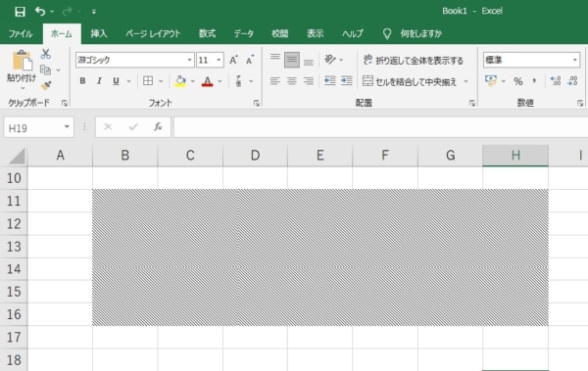Save the workbook with the floppy disk icon
This screenshot has width=588, height=371.
(20, 11)
